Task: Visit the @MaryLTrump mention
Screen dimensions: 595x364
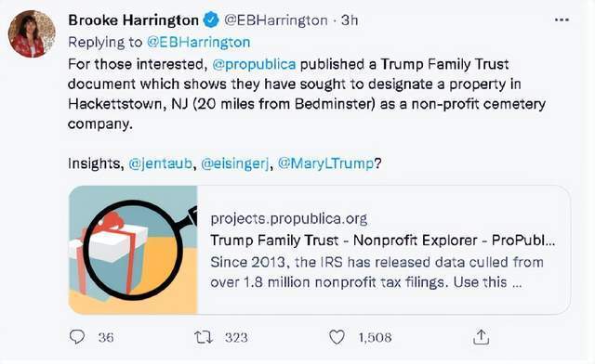Action: 326,163
